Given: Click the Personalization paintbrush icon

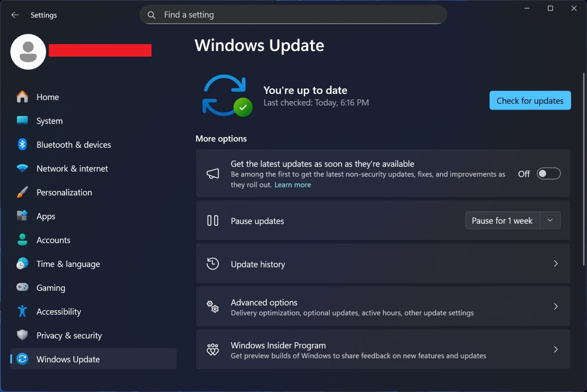Looking at the screenshot, I should coord(22,192).
